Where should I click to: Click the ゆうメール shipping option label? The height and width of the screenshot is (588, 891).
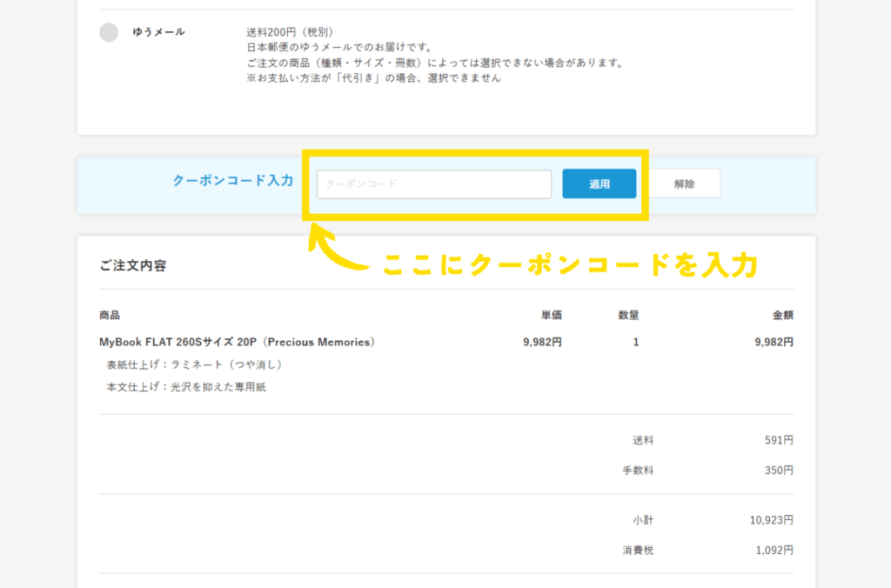(158, 32)
